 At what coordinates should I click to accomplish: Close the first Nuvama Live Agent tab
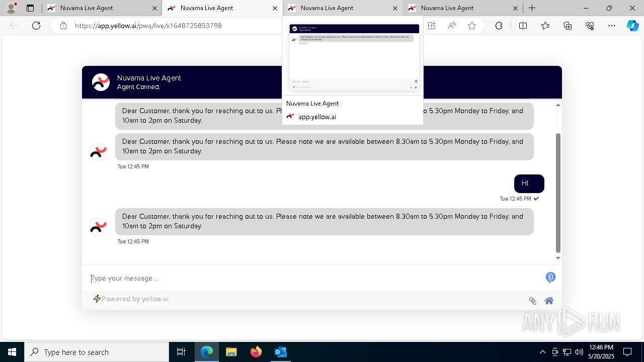click(x=154, y=8)
